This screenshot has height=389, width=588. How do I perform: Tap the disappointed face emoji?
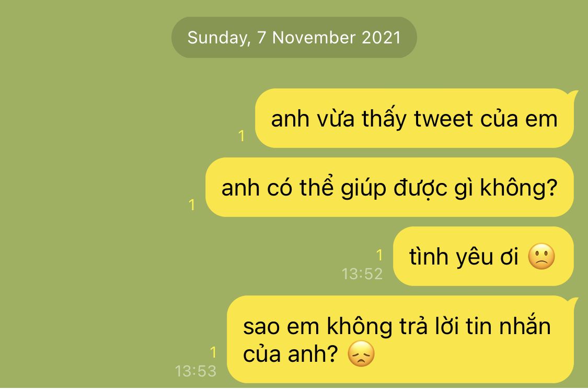[361, 353]
